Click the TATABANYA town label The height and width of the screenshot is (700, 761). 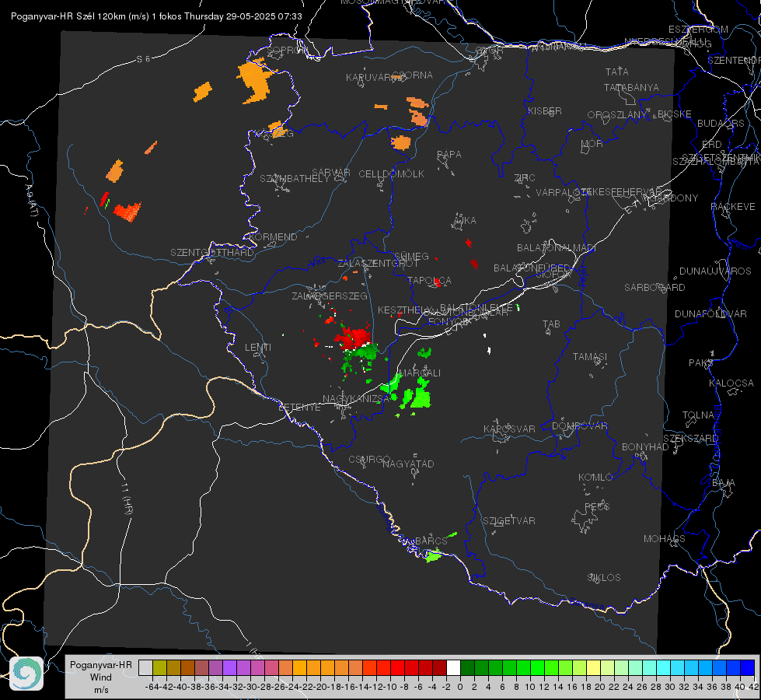coord(631,87)
